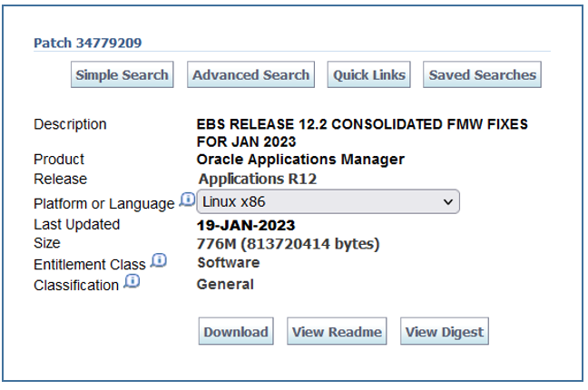Click the General classification value

pos(225,284)
